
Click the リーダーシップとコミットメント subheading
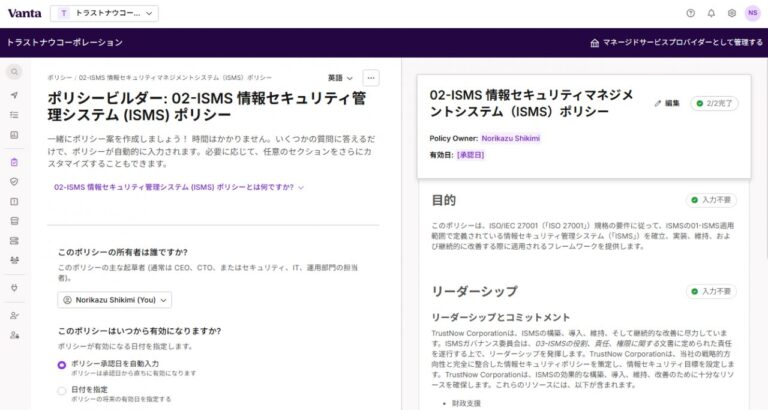(501, 317)
